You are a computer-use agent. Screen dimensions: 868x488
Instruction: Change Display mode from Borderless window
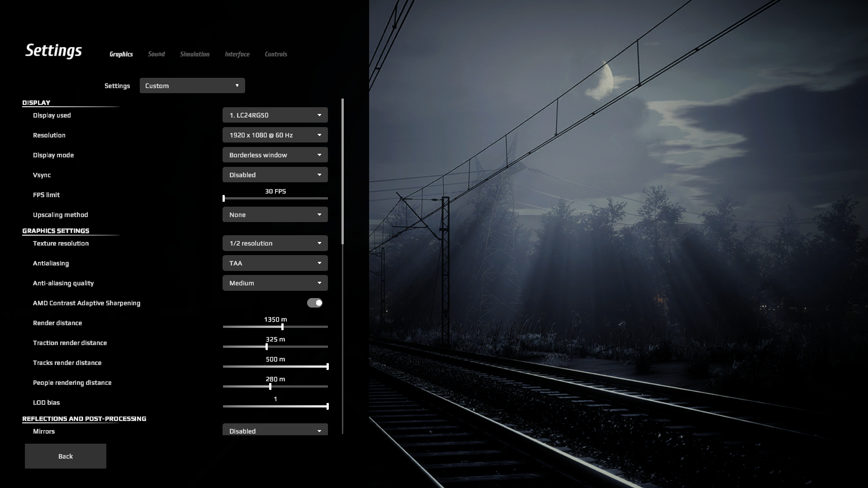[x=275, y=155]
